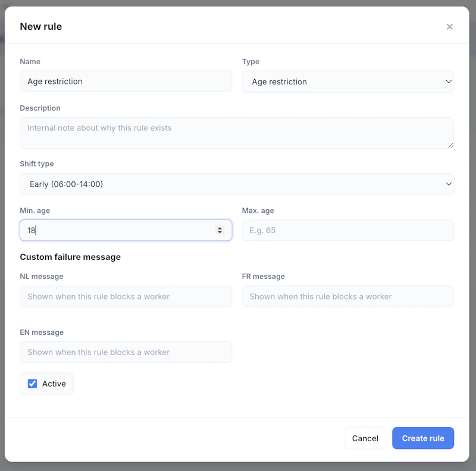
Task: Click the Type label
Action: point(250,62)
